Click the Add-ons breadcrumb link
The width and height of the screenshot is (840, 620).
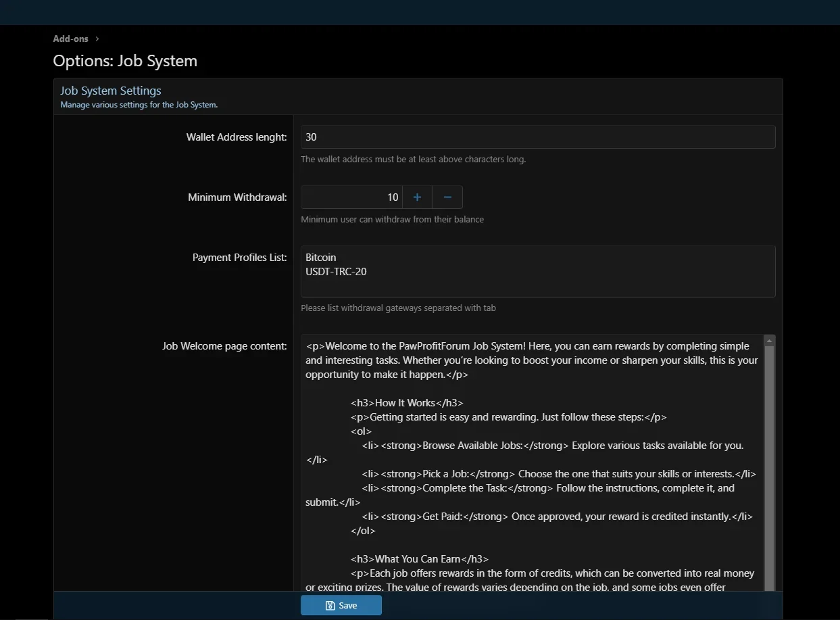(x=71, y=39)
